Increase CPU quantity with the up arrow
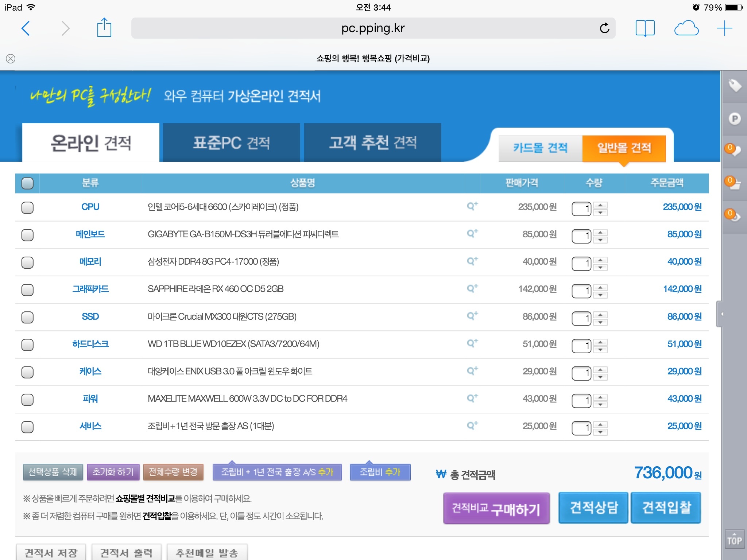Screen dimensions: 747x560 click(600, 205)
